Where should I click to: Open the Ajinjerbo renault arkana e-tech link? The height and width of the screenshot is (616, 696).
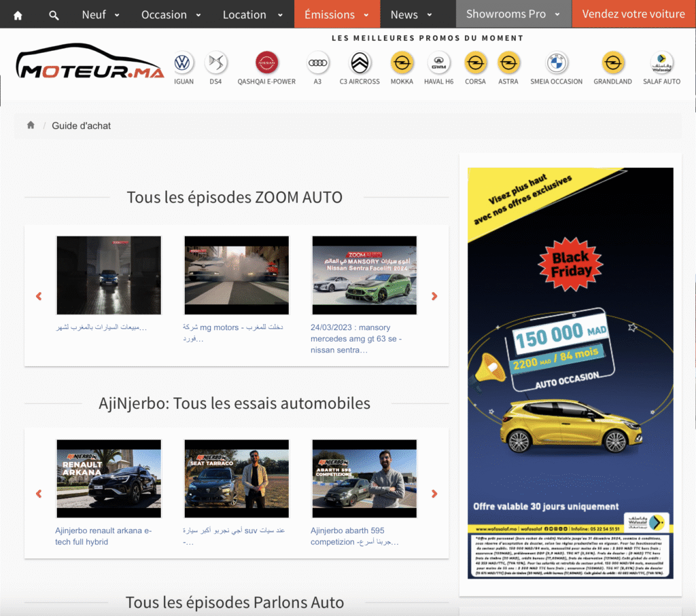103,536
